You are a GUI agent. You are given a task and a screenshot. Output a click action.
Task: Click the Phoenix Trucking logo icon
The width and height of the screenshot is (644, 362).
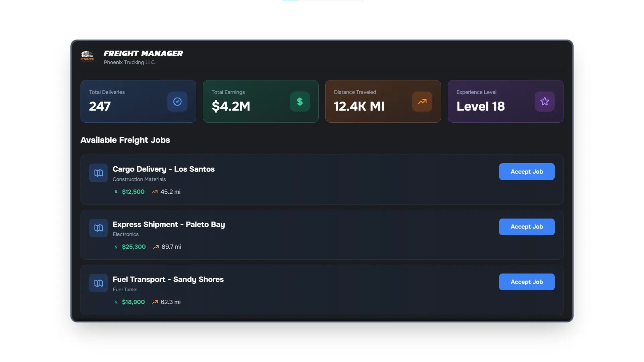pos(87,56)
